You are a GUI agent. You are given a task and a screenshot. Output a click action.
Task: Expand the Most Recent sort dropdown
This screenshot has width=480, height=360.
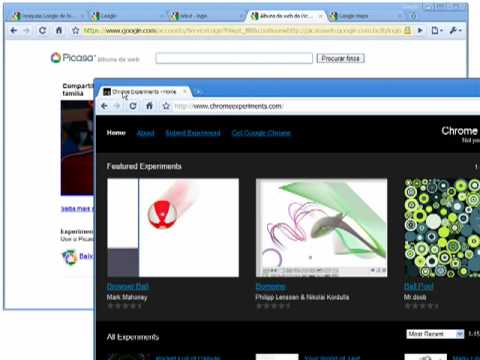pyautogui.click(x=435, y=334)
